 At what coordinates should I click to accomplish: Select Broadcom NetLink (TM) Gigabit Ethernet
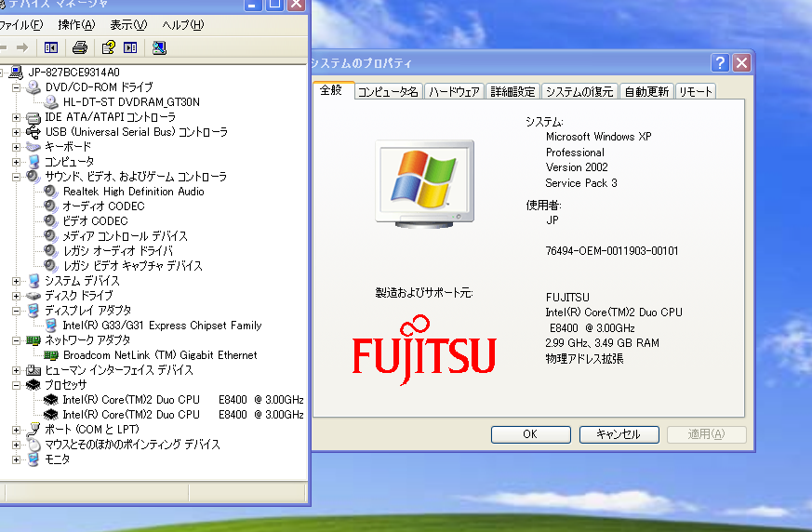tap(160, 355)
